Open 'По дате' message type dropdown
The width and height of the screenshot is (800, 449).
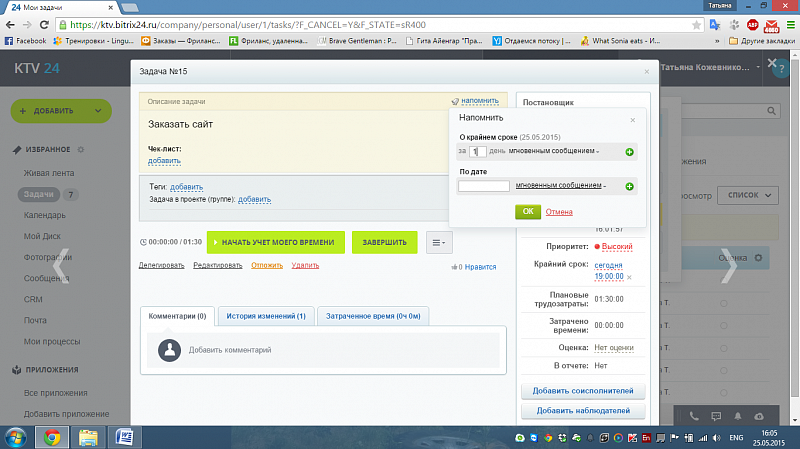561,185
